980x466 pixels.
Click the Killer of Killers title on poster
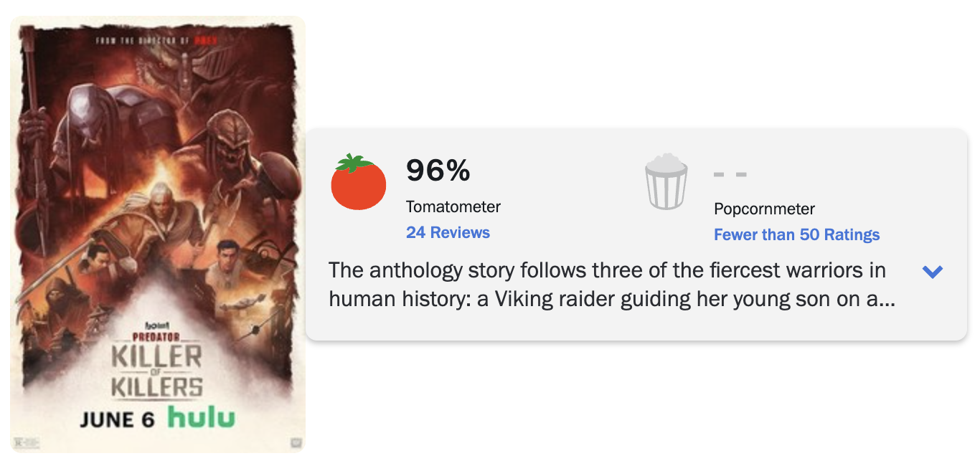click(156, 371)
